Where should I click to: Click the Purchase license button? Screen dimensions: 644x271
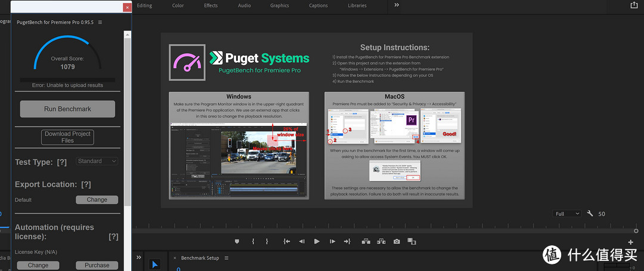pos(97,265)
